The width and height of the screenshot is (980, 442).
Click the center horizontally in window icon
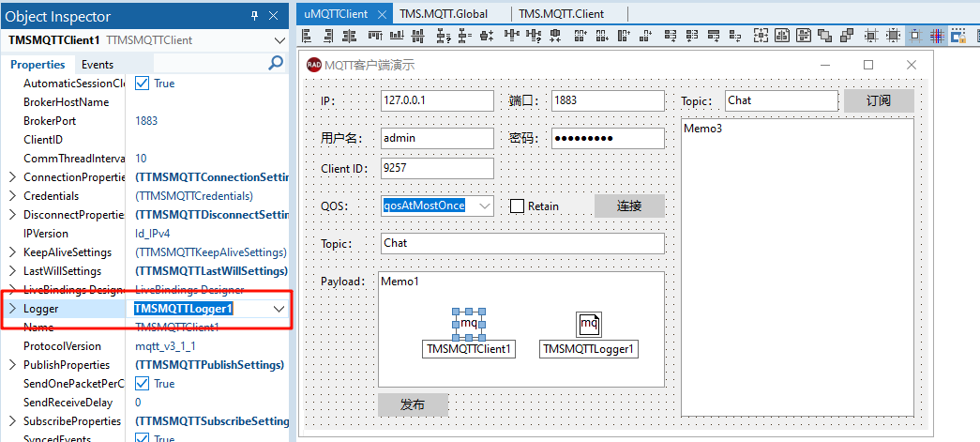[x=782, y=36]
